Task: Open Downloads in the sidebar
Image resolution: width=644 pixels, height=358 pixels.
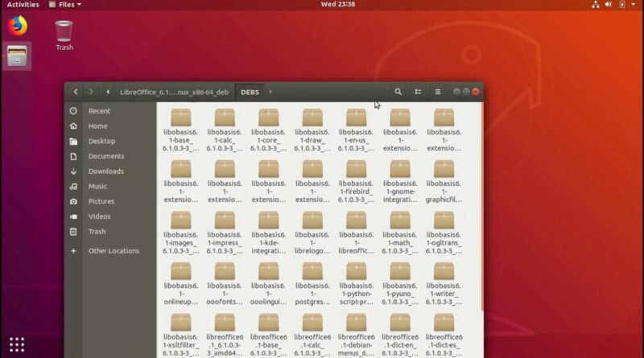Action: coord(111,171)
